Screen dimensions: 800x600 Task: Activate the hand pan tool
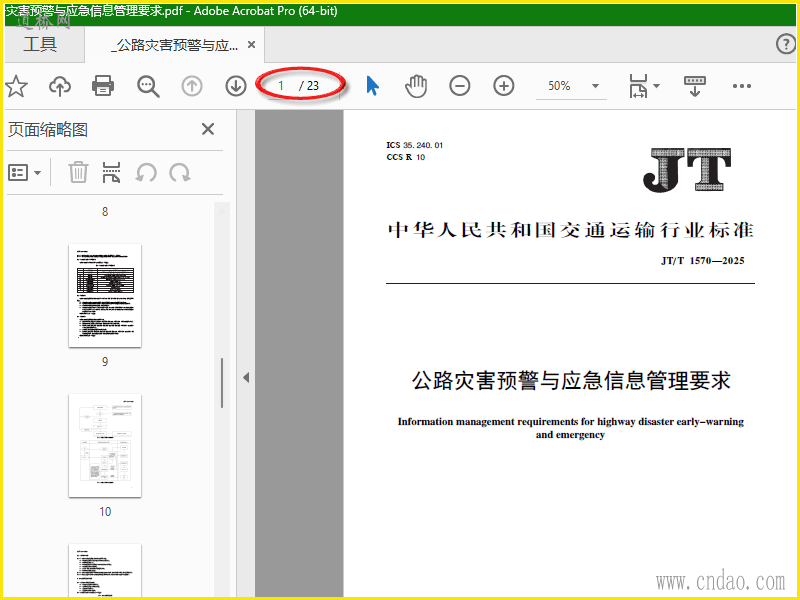click(416, 86)
